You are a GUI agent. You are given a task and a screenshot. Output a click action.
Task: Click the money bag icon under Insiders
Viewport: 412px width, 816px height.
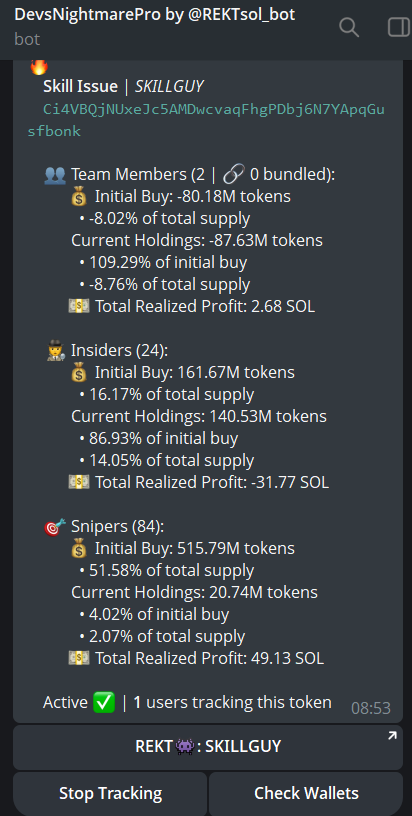coord(79,373)
